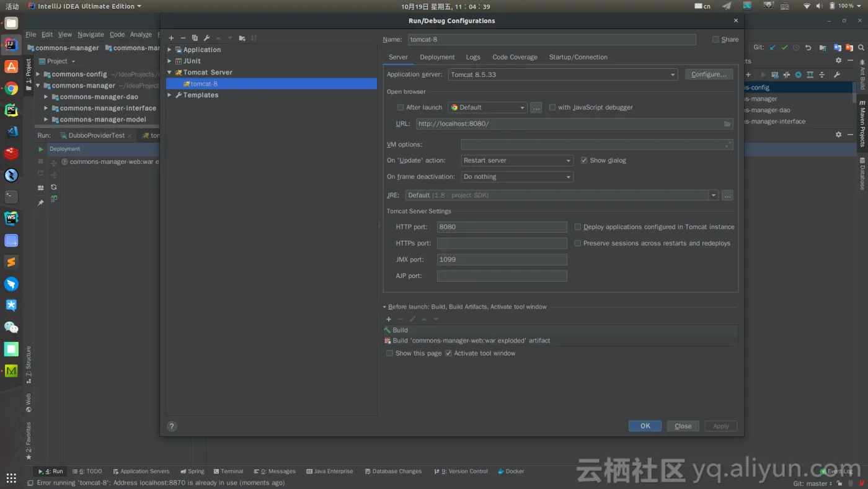Open Application server dropdown
The height and width of the screenshot is (489, 868).
point(562,74)
